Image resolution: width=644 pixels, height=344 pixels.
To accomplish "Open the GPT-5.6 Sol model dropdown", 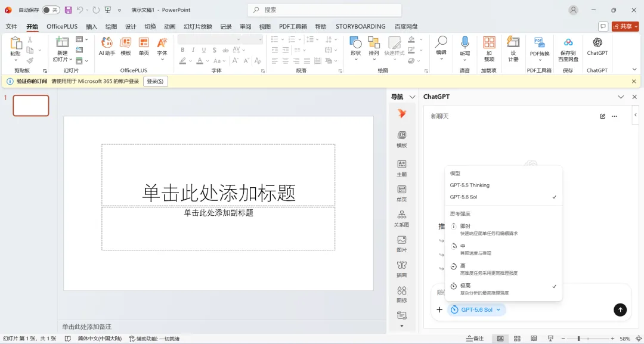I will tap(476, 310).
